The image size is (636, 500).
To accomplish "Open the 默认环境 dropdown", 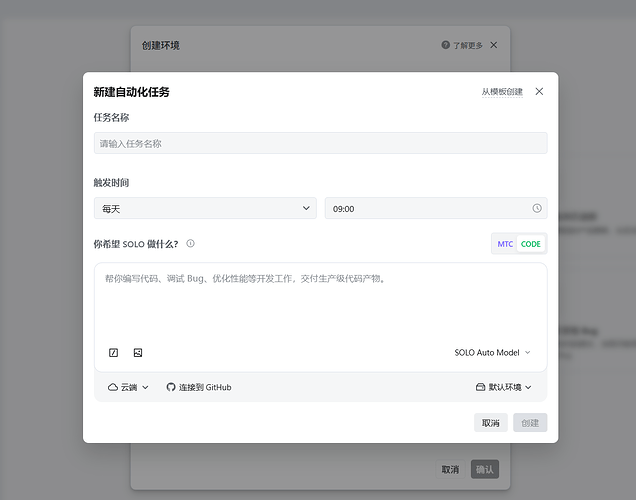I will pos(503,387).
